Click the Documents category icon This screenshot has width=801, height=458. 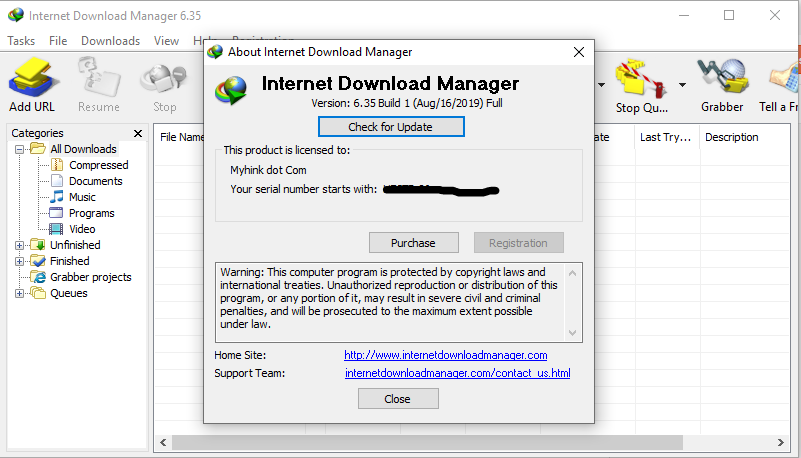tap(57, 181)
